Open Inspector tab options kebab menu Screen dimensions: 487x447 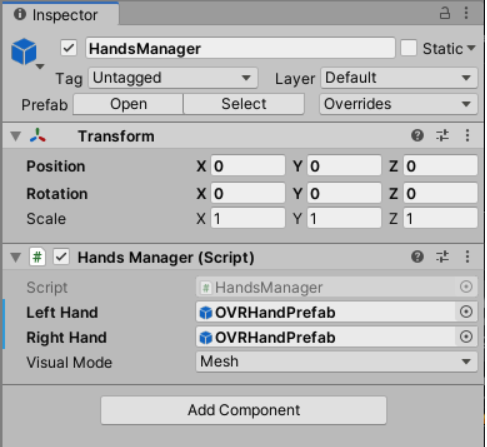coord(466,13)
